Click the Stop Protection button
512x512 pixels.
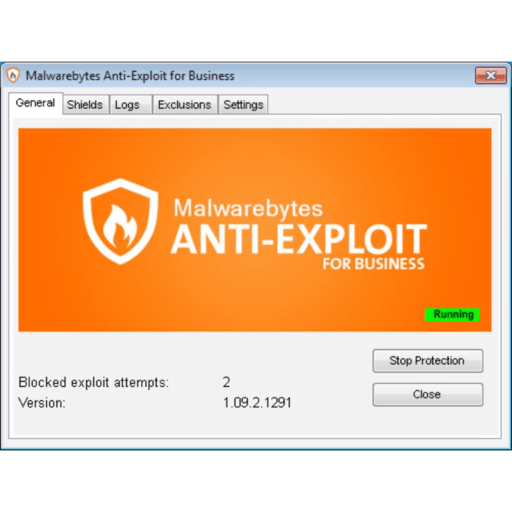click(x=428, y=361)
